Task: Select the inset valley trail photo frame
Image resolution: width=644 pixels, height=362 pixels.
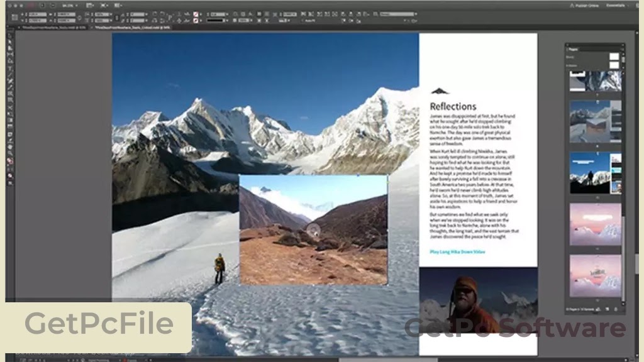Action: click(x=313, y=230)
